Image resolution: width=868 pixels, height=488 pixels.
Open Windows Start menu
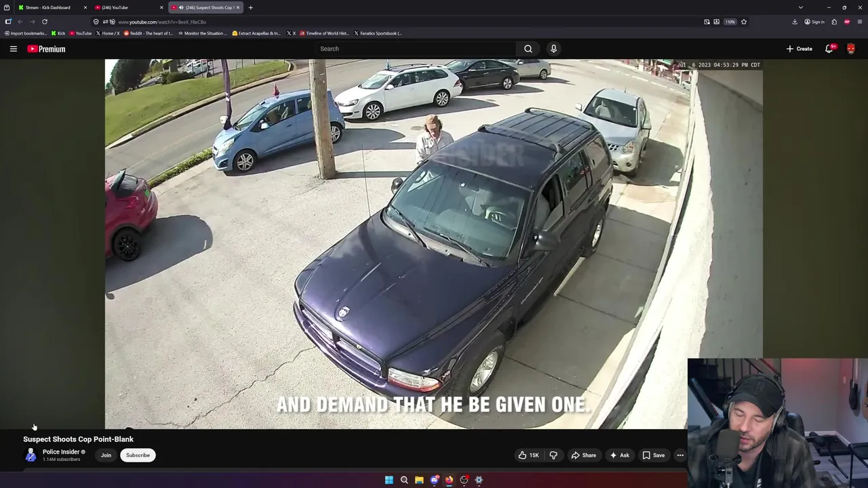point(389,480)
